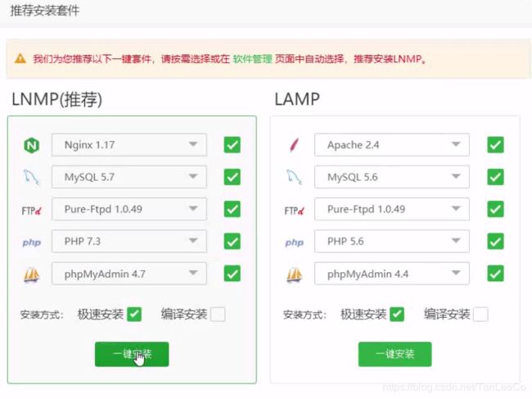Open the PHP 7.3 version dropdown
The width and height of the screenshot is (532, 399).
click(x=129, y=241)
